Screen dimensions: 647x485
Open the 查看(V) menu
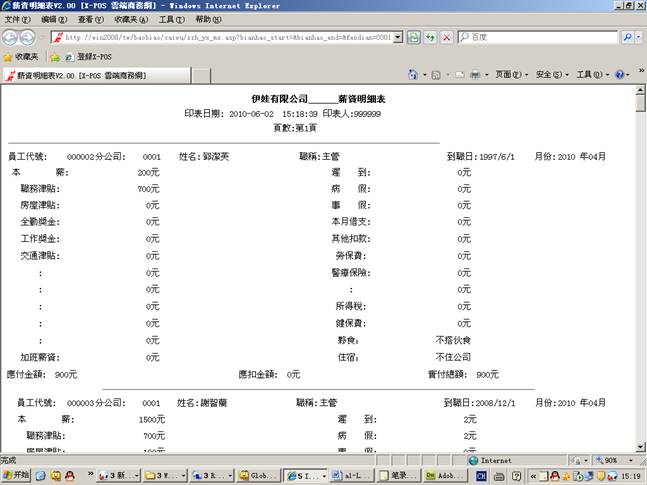91,20
